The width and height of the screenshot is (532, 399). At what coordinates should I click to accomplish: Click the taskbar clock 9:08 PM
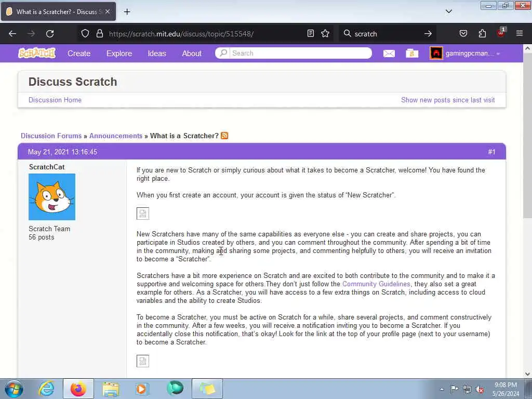[x=506, y=385]
